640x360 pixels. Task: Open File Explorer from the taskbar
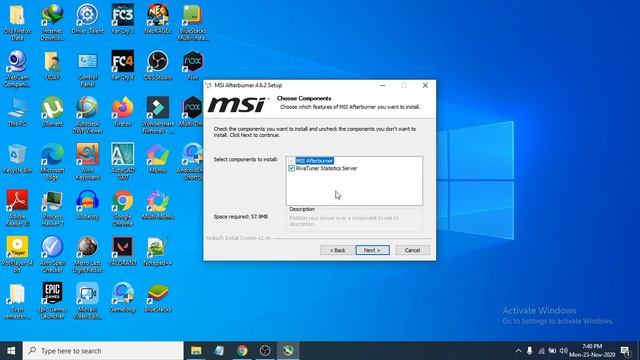pos(196,351)
